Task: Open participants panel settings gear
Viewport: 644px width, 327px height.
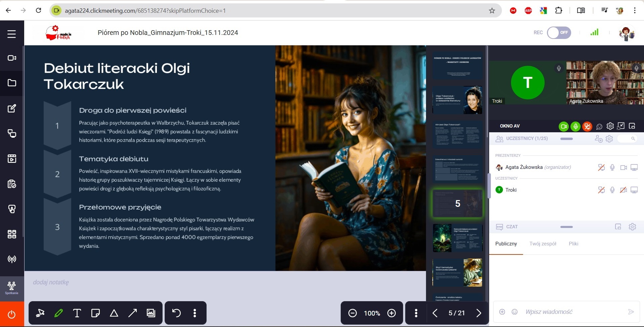Action: pos(609,139)
